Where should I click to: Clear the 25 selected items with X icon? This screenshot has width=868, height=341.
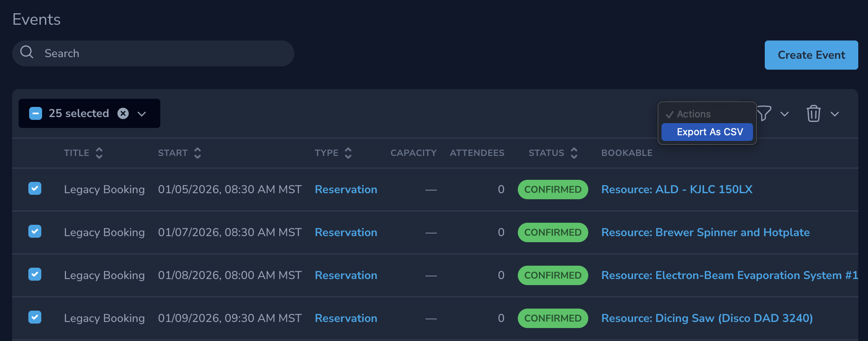[123, 113]
